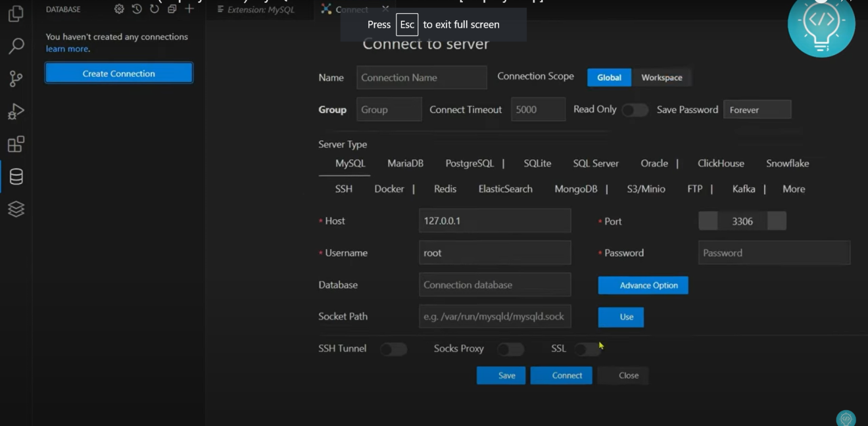The image size is (868, 426).
Task: Click the Connect button
Action: click(561, 375)
